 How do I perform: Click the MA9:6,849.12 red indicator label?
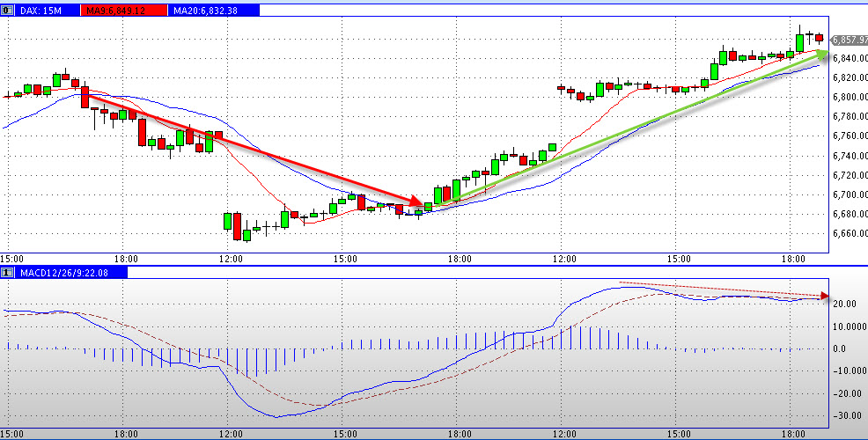click(x=124, y=10)
